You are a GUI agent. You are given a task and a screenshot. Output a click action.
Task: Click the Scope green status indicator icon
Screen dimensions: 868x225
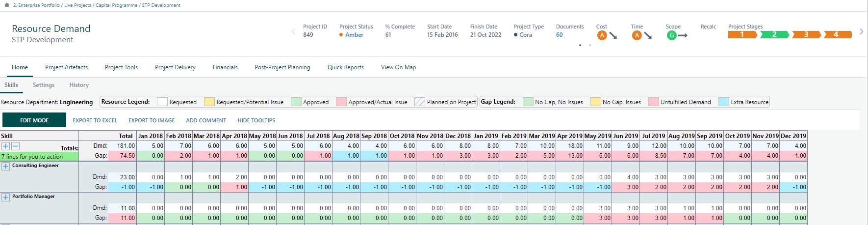(671, 35)
